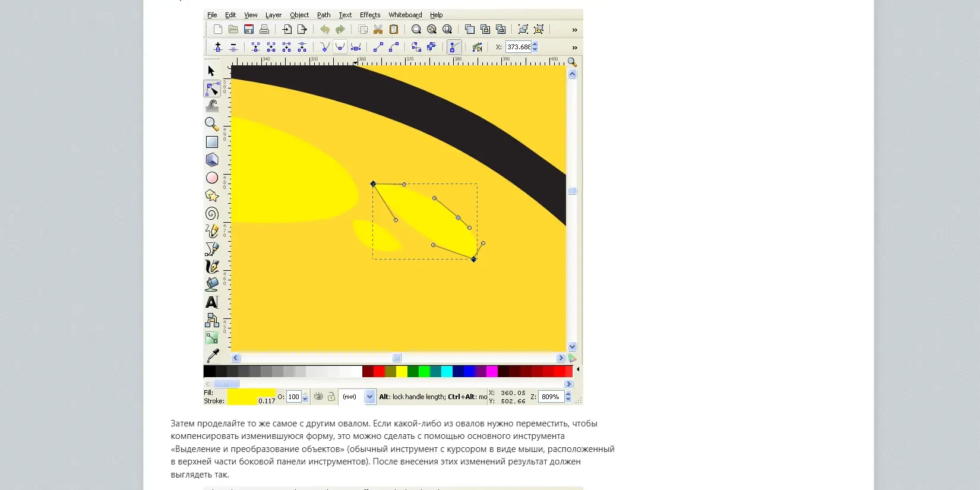The image size is (980, 490).
Task: Select the Spiral tool
Action: (212, 213)
